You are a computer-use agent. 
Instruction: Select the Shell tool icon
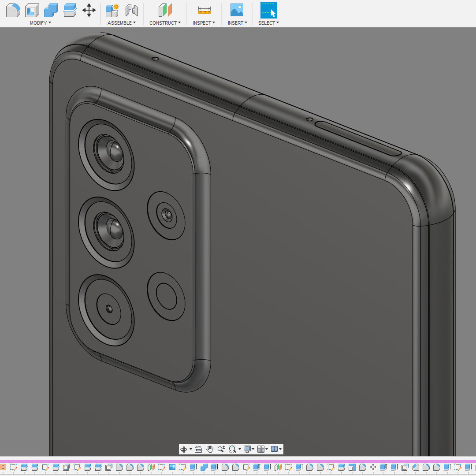coord(32,10)
